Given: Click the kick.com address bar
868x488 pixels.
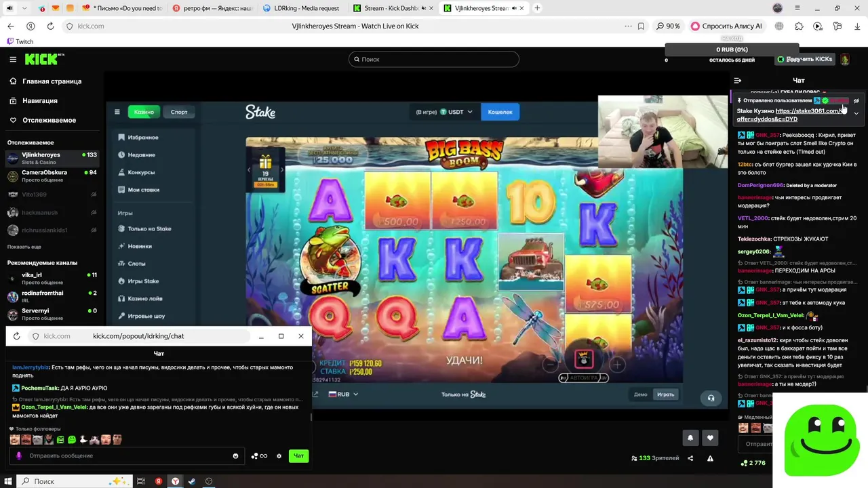Looking at the screenshot, I should pyautogui.click(x=90, y=26).
